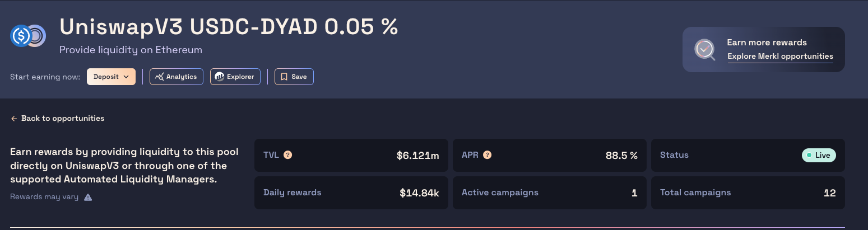Click the Total campaigns stat card
This screenshot has height=230, width=868.
(x=748, y=193)
